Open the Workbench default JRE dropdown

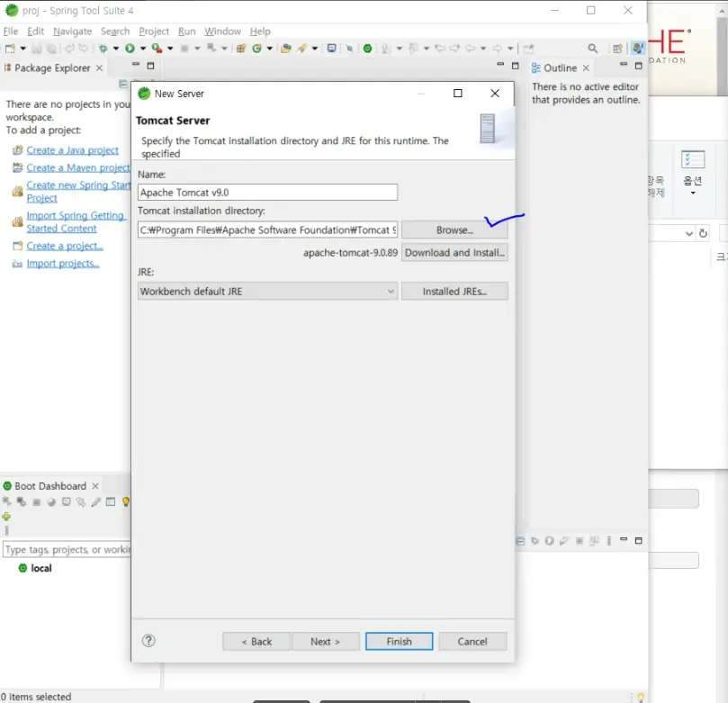click(391, 291)
